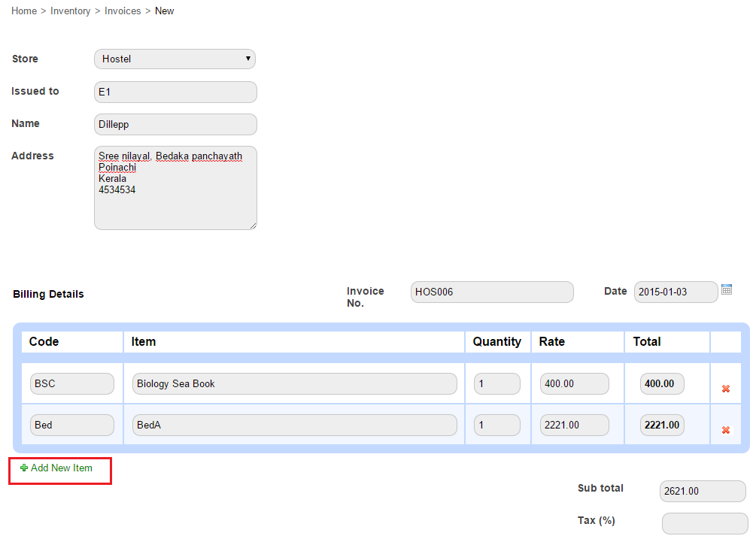Edit the BSC code field
This screenshot has height=542, width=756.
click(x=72, y=383)
